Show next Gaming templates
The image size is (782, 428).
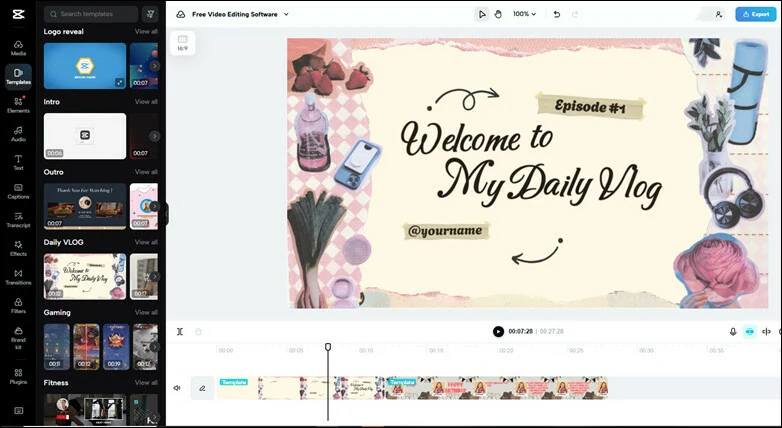(155, 347)
